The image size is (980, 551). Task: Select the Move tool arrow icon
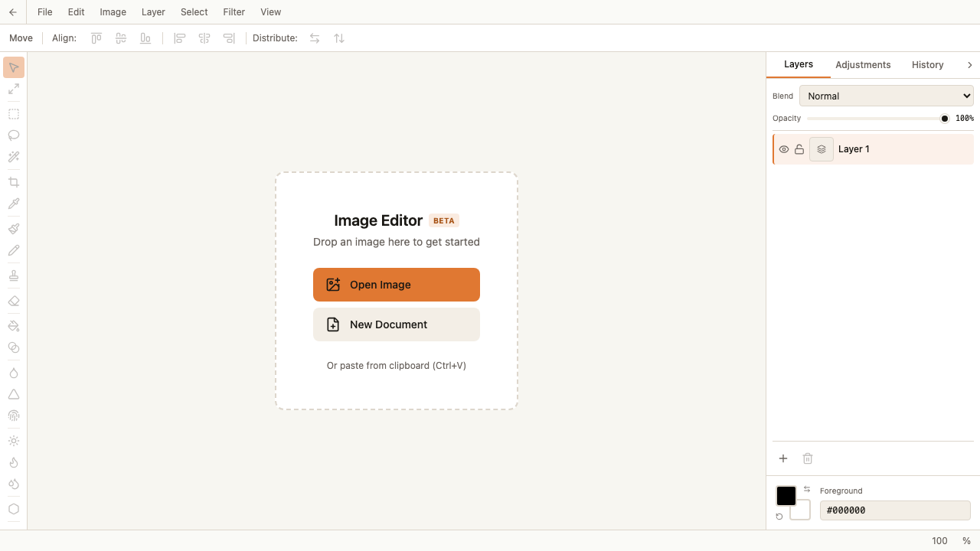[x=14, y=67]
